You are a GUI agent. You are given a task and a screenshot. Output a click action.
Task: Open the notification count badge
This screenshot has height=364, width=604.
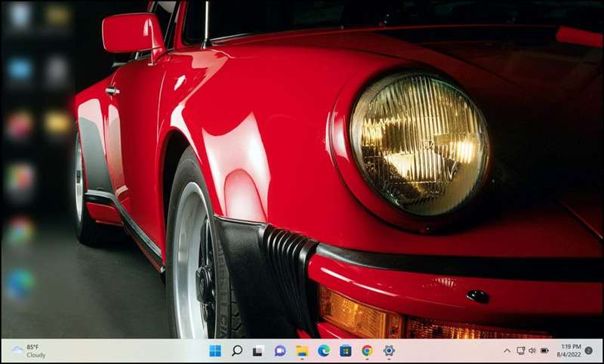coord(589,350)
